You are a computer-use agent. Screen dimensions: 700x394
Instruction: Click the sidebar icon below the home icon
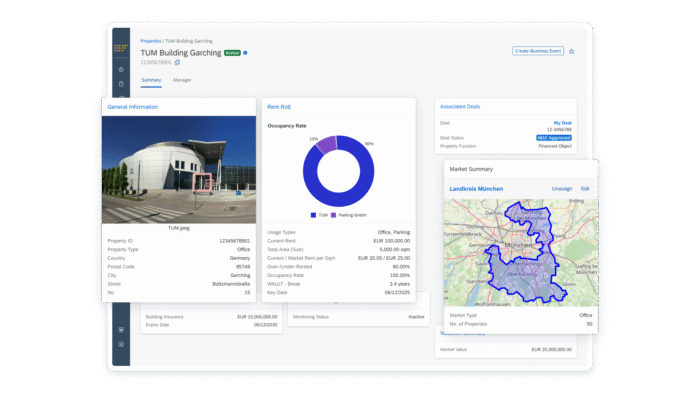(121, 84)
